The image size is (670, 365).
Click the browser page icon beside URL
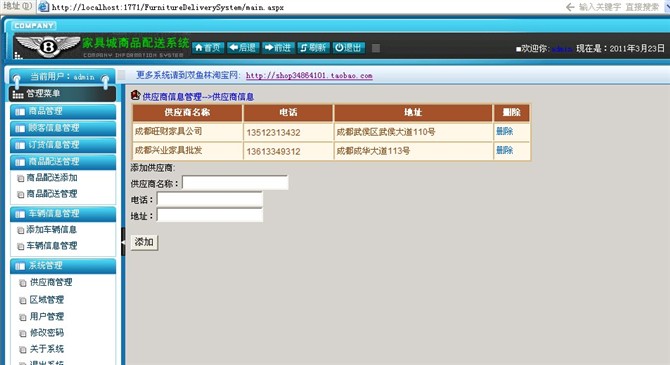tap(43, 7)
